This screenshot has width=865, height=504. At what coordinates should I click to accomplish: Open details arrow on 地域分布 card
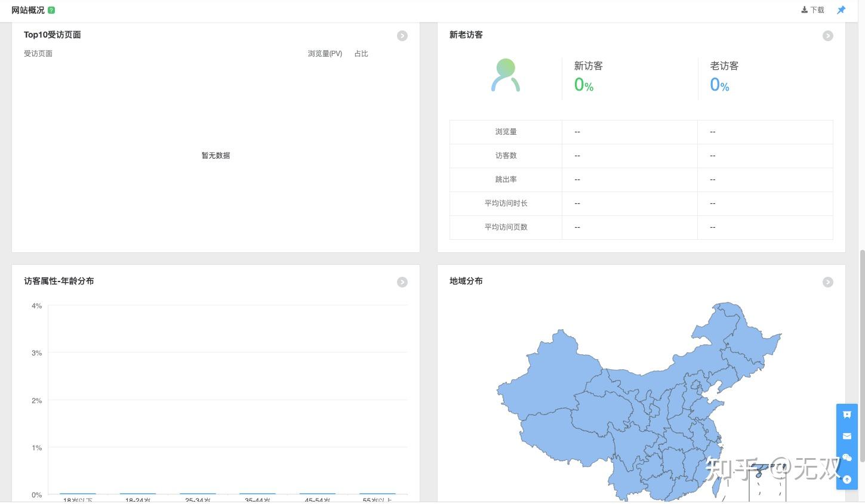coord(827,282)
